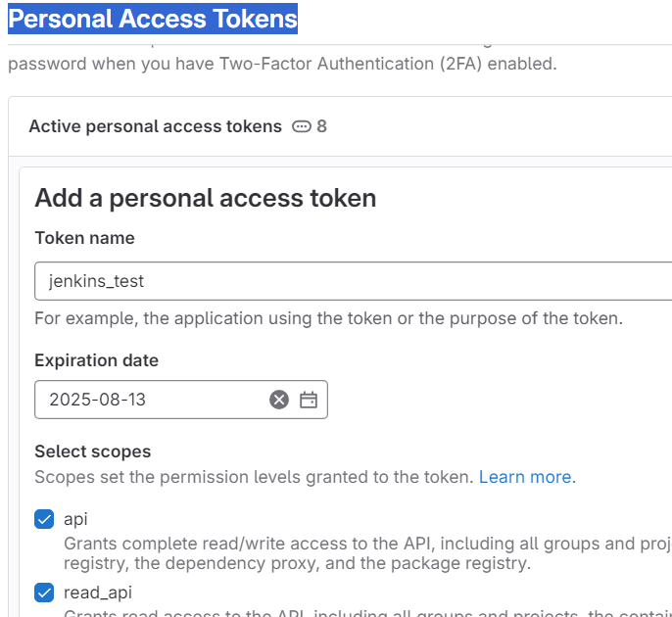Screen dimensions: 672x617
Task: Uncheck the api scope checkbox
Action: 44,519
